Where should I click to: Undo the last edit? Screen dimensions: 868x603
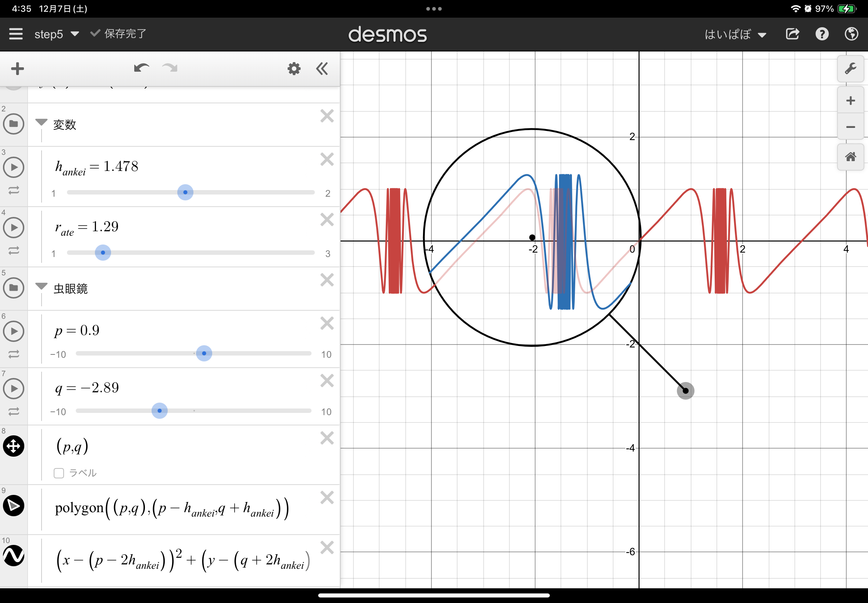(x=141, y=68)
